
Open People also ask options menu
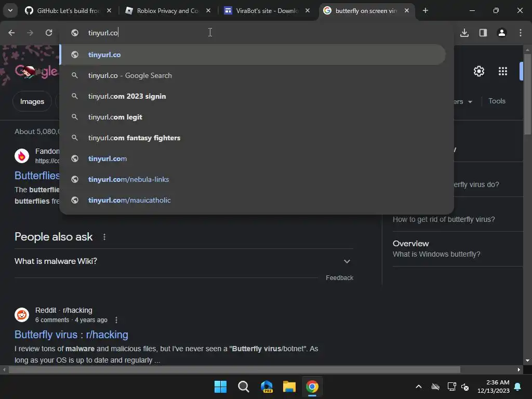(104, 237)
